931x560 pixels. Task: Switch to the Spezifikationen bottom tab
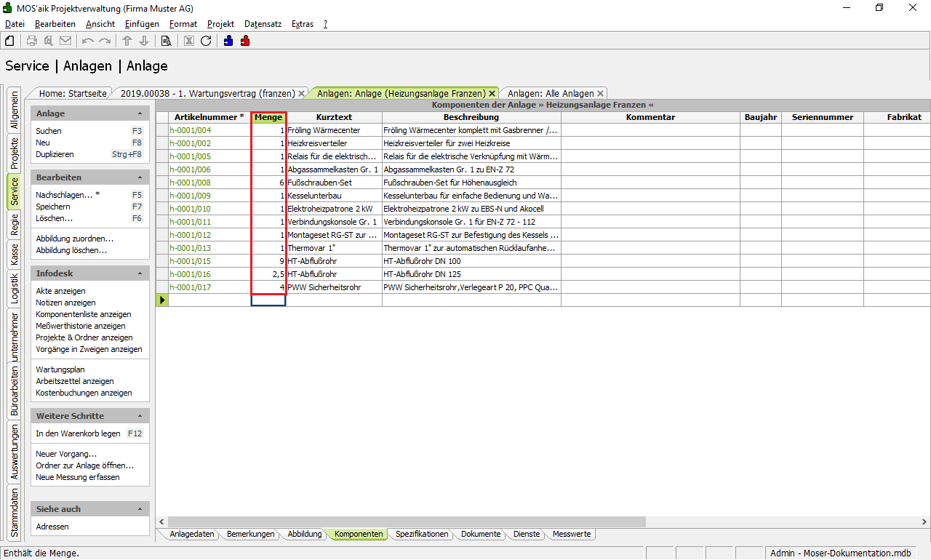click(x=421, y=535)
